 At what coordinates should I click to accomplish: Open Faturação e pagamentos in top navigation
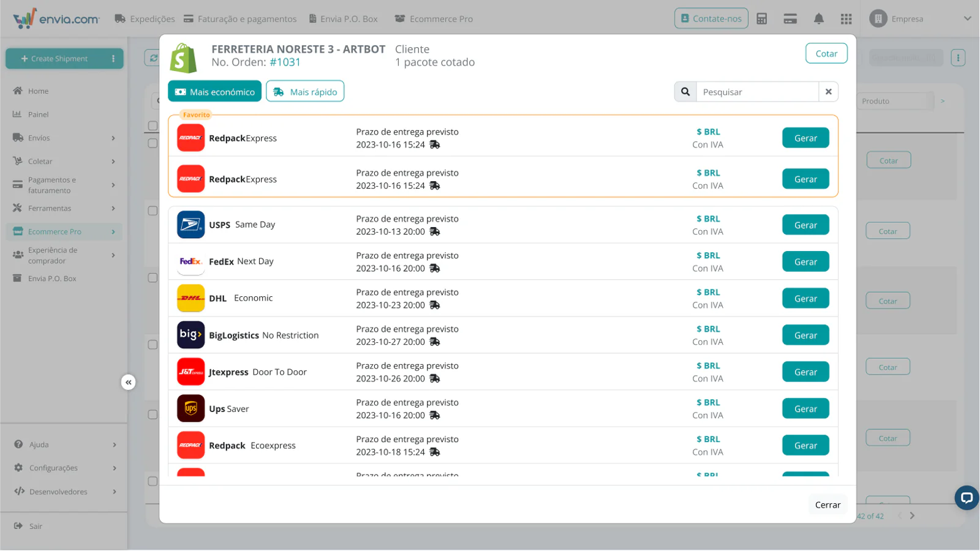click(240, 19)
